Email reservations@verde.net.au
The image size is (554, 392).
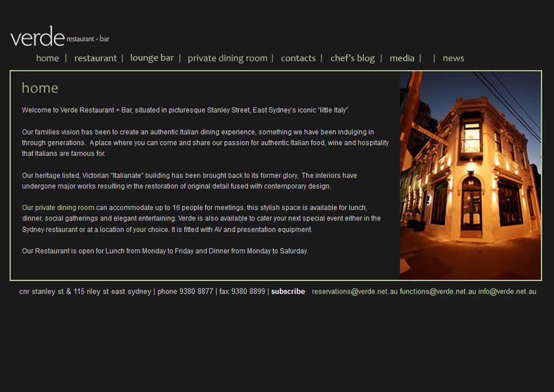point(354,292)
